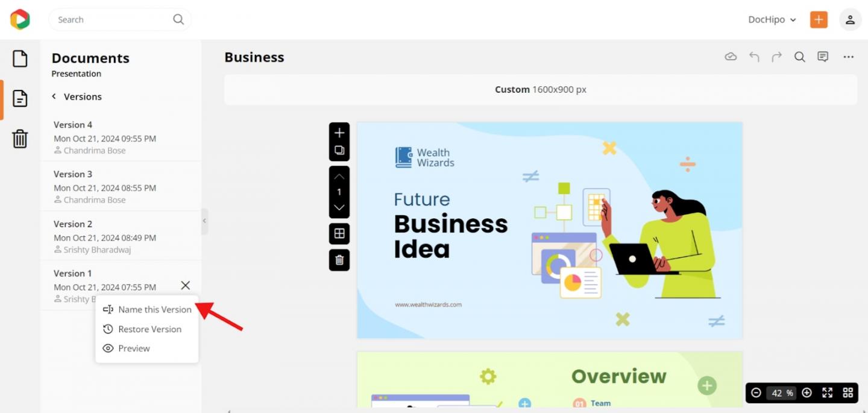Add a new page with plus icon
This screenshot has width=868, height=413.
tap(339, 133)
